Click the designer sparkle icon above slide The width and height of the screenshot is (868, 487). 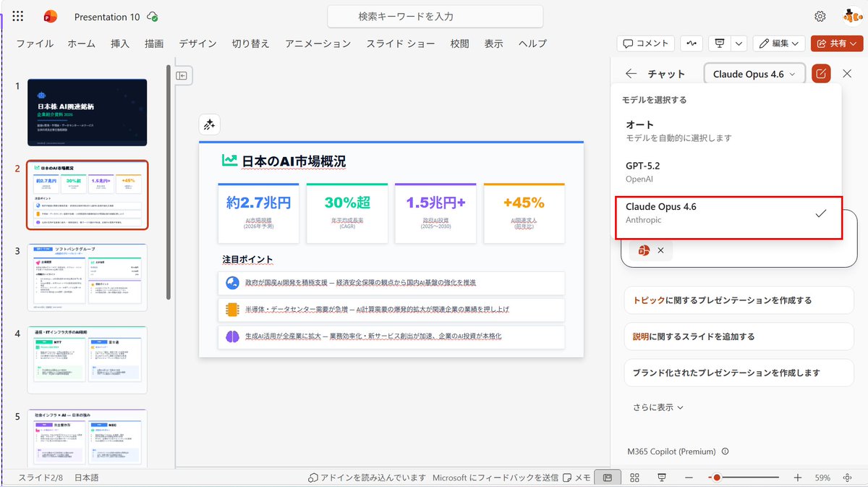210,124
